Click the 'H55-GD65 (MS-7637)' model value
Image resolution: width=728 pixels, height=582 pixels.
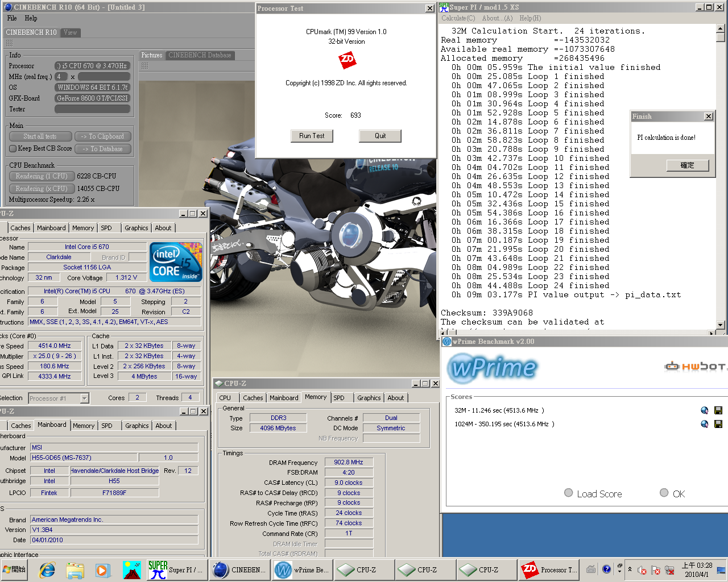point(84,458)
